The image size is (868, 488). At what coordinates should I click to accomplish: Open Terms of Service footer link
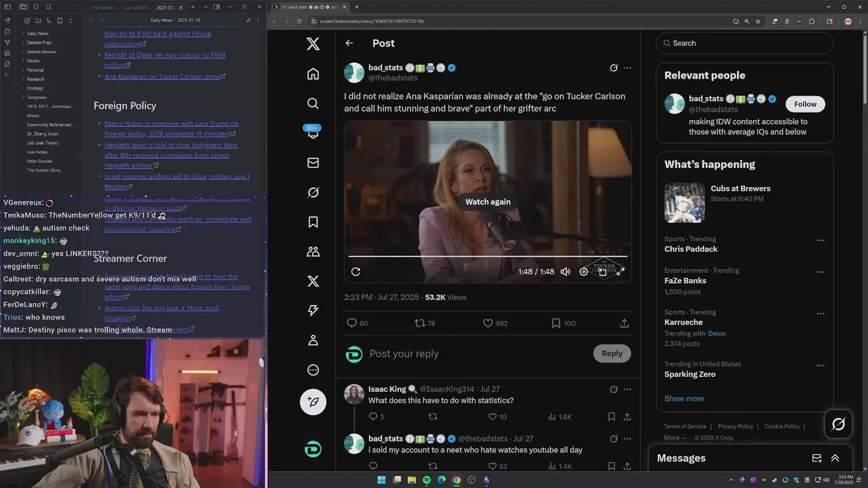[685, 426]
